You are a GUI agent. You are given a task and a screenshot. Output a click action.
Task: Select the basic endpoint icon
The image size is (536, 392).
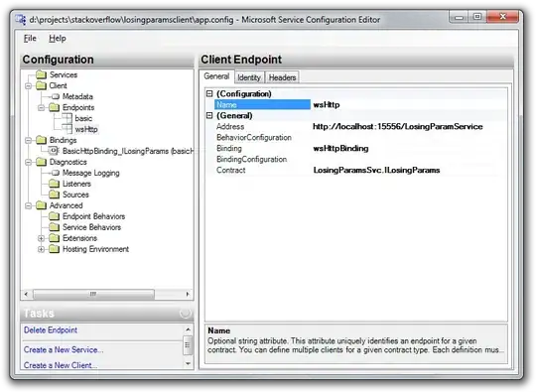click(67, 118)
